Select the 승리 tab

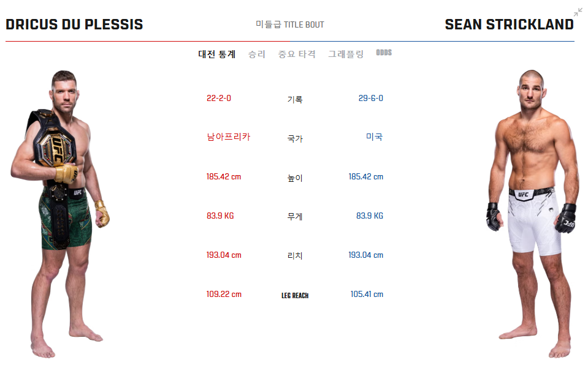pos(257,53)
